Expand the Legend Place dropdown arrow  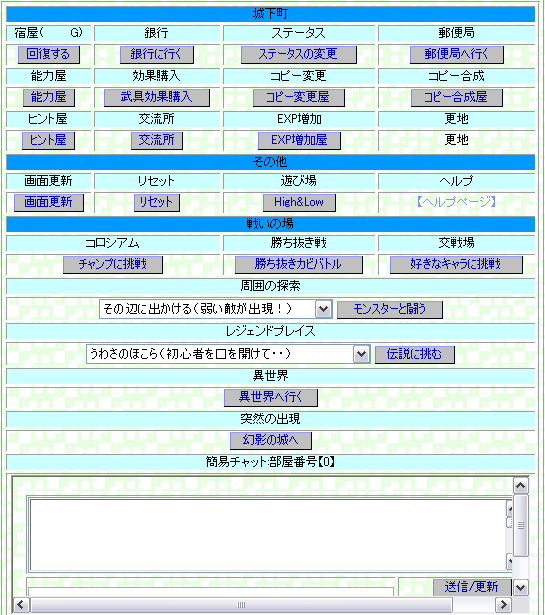coord(362,354)
